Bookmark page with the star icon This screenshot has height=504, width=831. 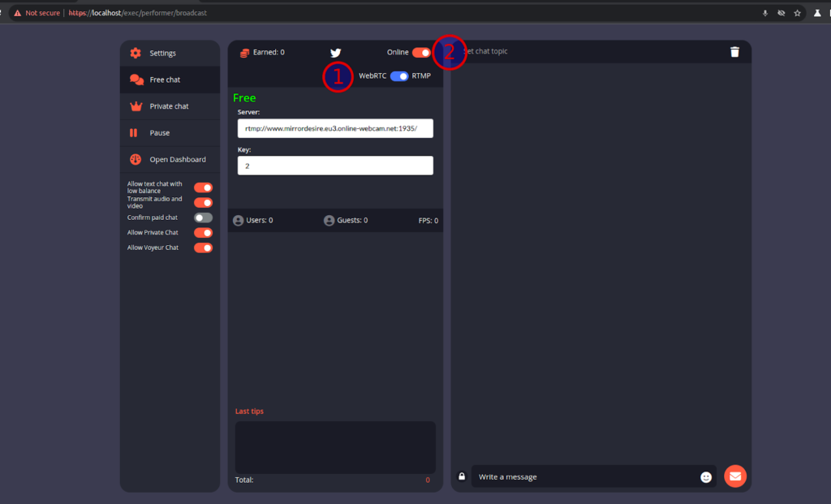point(797,13)
